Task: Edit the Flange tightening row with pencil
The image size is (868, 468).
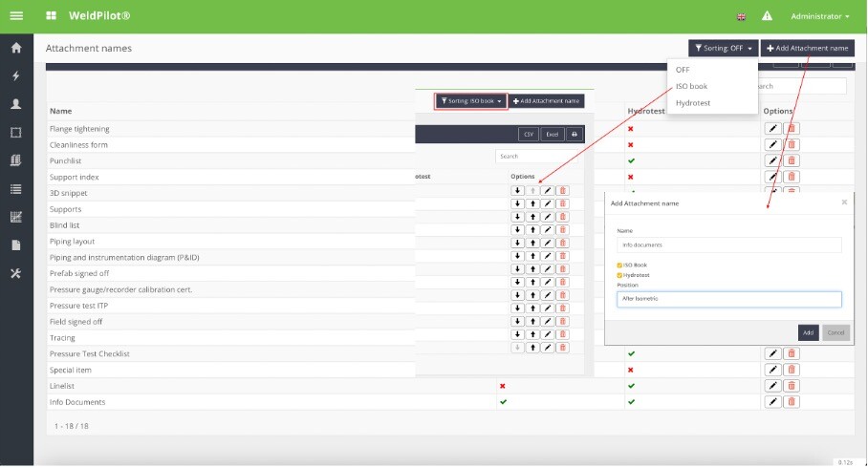Action: click(773, 129)
